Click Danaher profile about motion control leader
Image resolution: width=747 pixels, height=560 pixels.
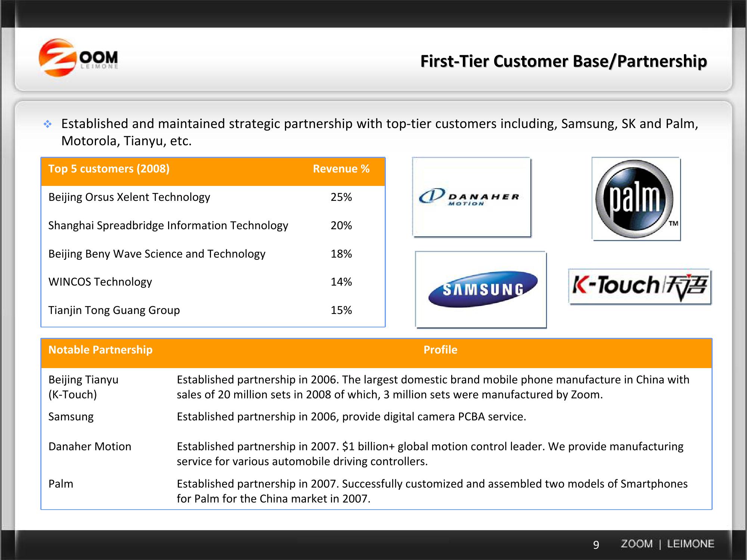[430, 454]
